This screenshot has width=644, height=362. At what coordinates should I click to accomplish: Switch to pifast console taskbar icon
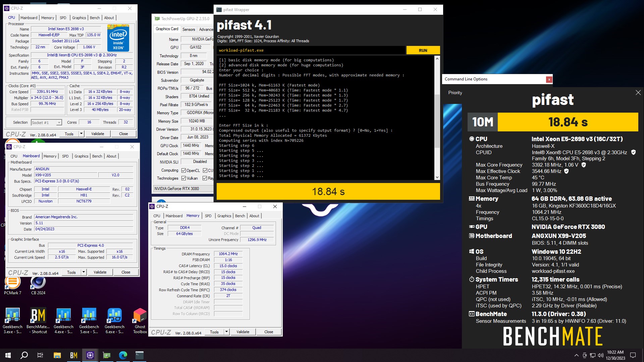(x=139, y=355)
